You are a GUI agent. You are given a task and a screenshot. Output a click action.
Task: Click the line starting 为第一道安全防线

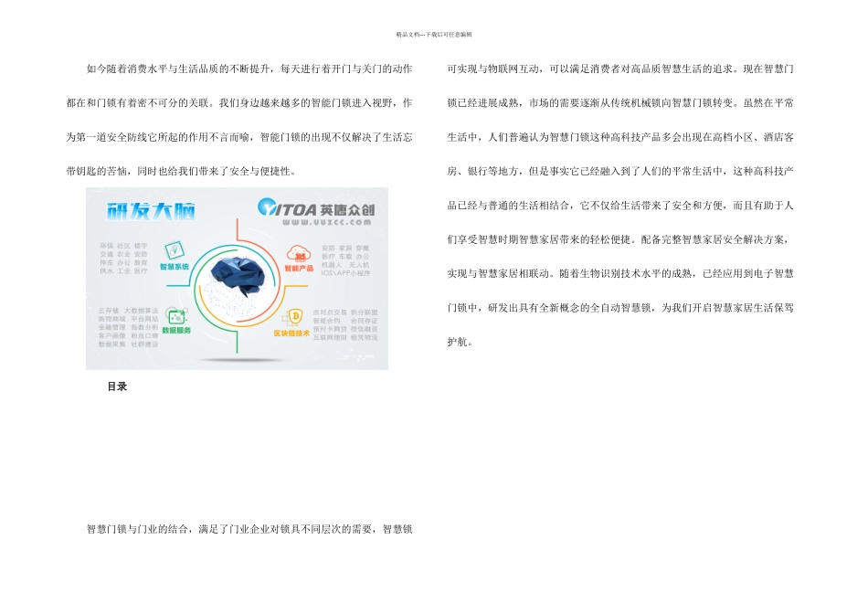click(x=239, y=137)
